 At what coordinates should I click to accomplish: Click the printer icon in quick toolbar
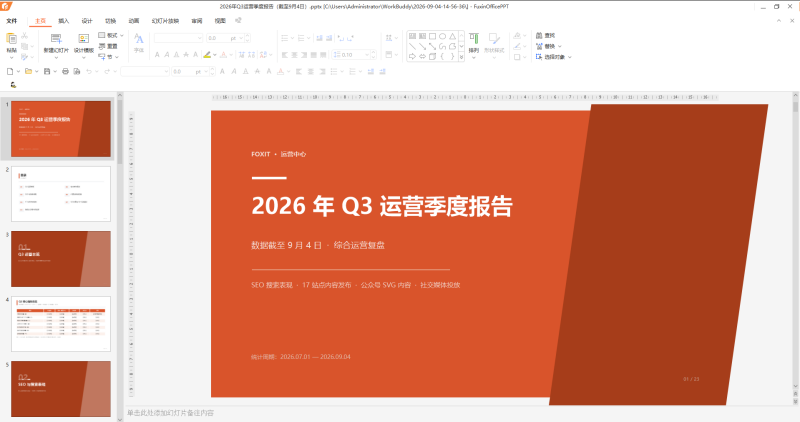pos(65,71)
